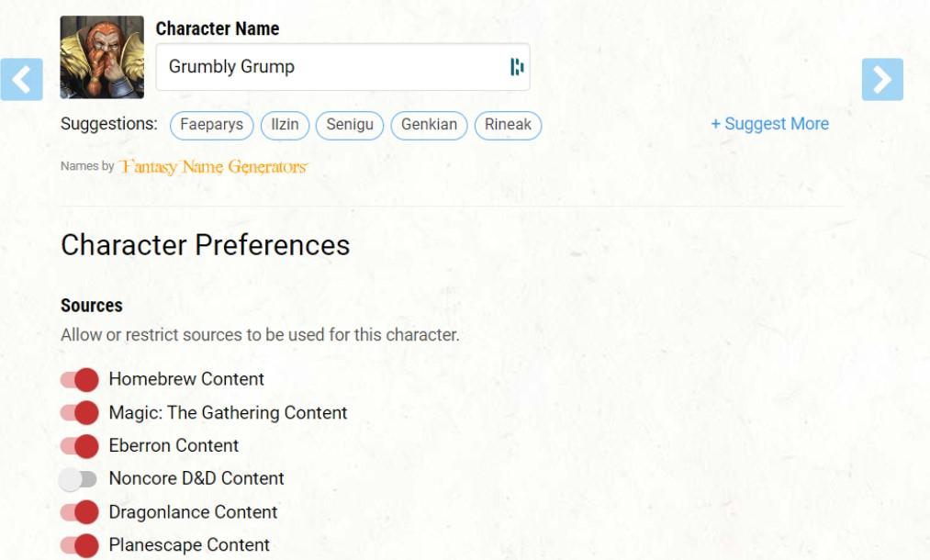This screenshot has width=930, height=560.
Task: Advance to the next step with right arrow
Action: pos(882,80)
